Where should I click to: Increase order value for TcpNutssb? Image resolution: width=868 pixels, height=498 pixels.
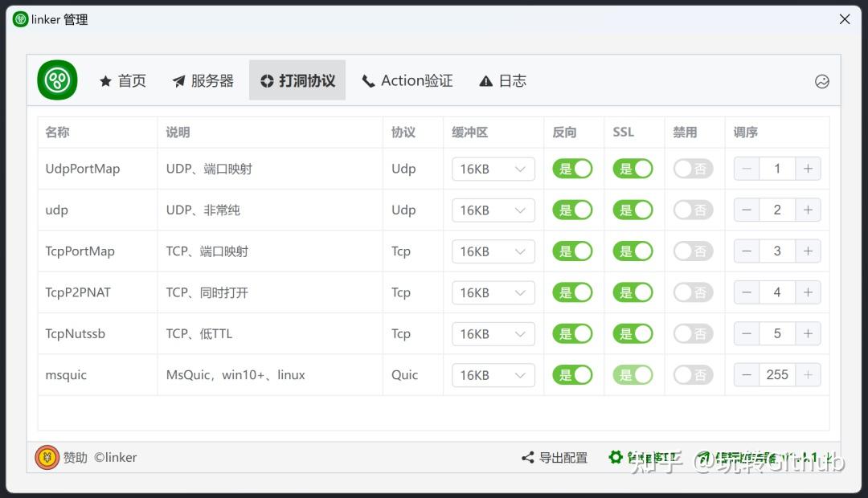pyautogui.click(x=808, y=333)
